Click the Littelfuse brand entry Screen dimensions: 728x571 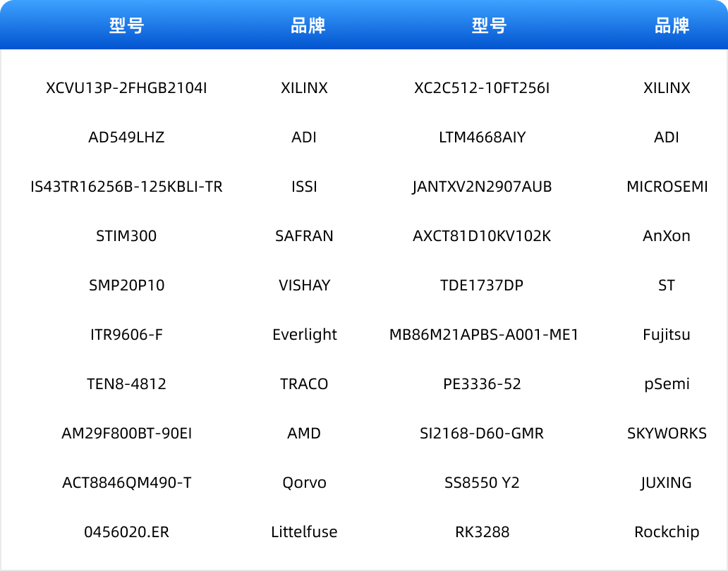click(304, 532)
